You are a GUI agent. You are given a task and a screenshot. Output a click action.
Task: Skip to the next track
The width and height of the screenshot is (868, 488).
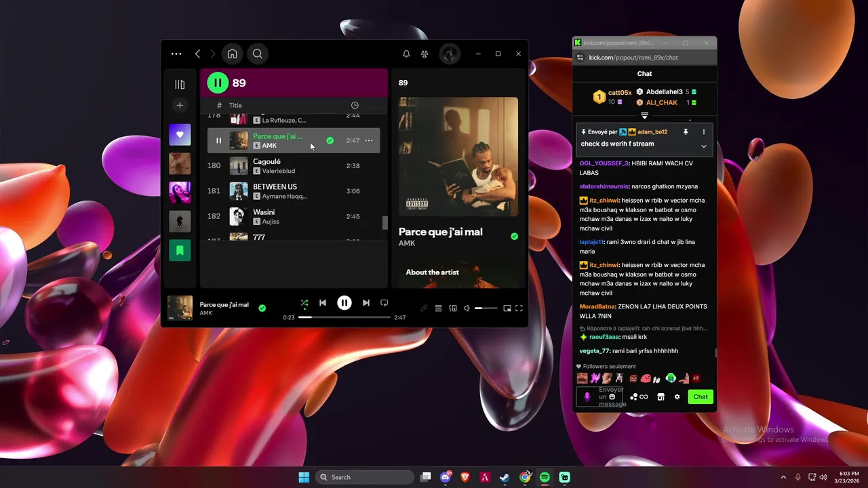[366, 303]
